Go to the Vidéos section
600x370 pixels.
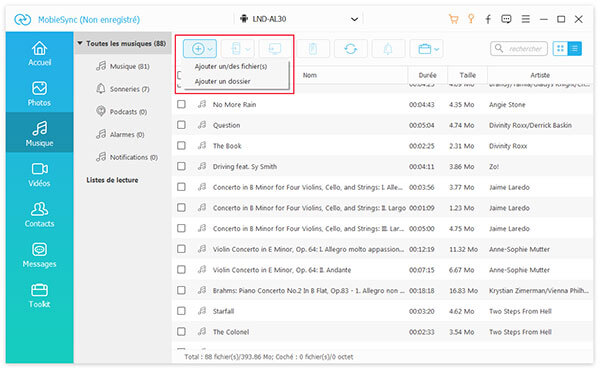(x=39, y=174)
